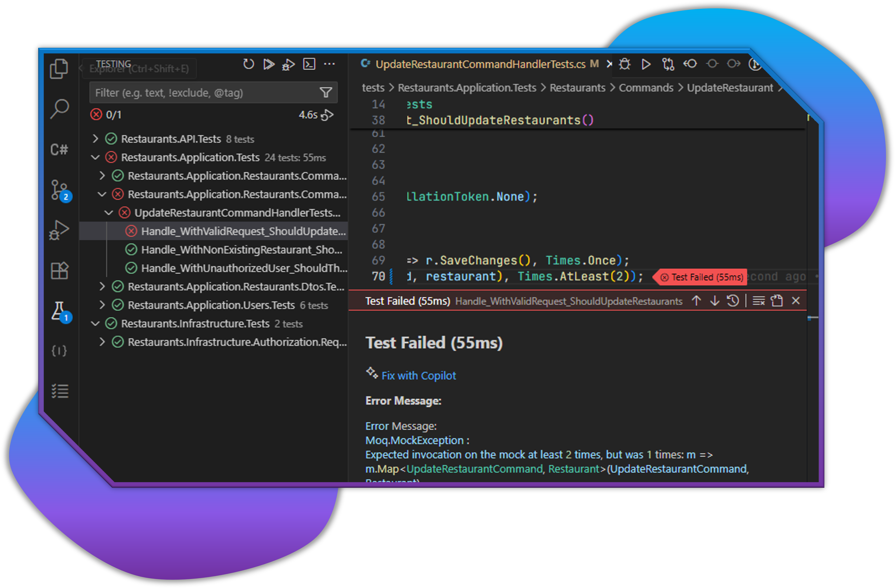Image resolution: width=895 pixels, height=588 pixels.
Task: Open the Search view in the activity bar
Action: [60, 109]
